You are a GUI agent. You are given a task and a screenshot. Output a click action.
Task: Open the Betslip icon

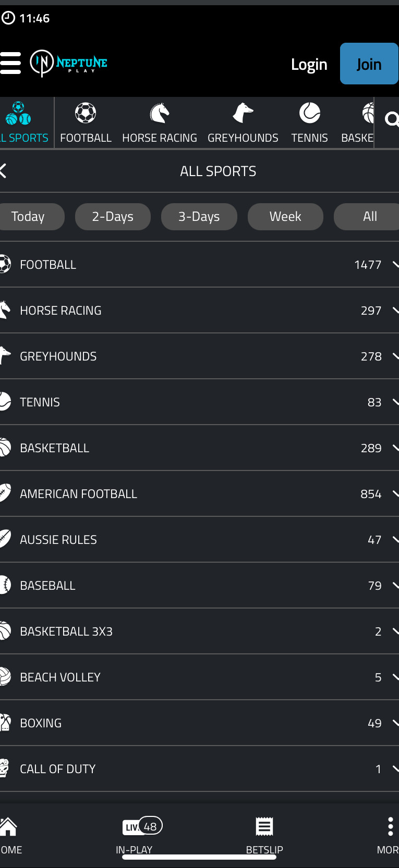[x=264, y=827]
